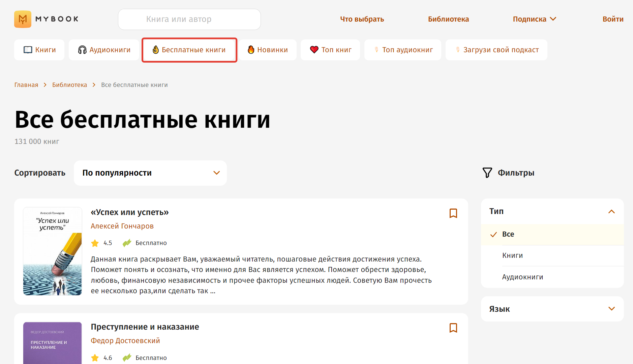The width and height of the screenshot is (633, 364).
Task: Click the Войти login link
Action: point(613,19)
